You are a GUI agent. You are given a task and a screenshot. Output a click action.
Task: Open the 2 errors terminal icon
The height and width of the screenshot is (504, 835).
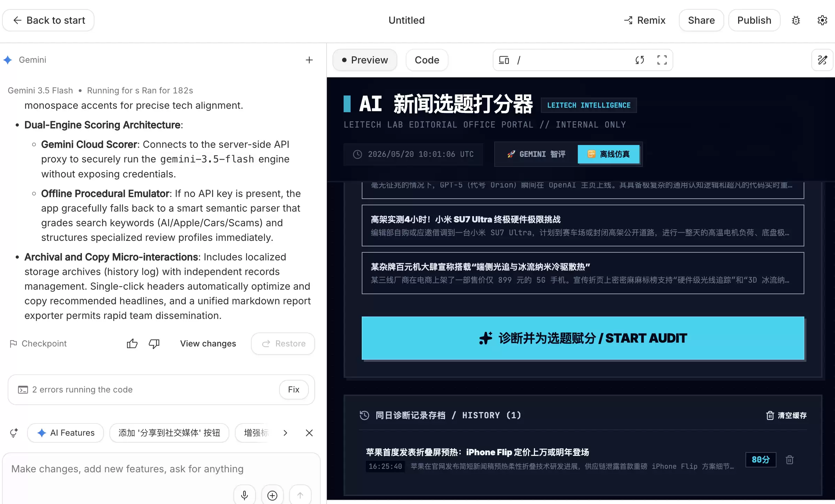coord(23,390)
